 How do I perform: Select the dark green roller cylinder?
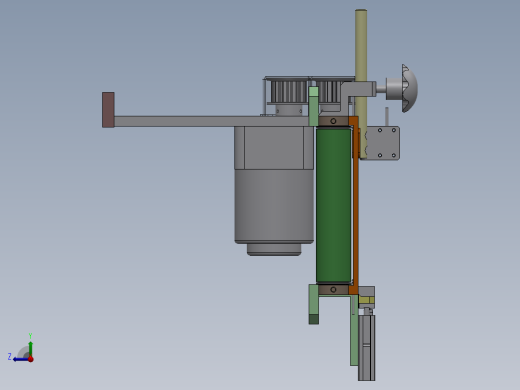point(333,206)
